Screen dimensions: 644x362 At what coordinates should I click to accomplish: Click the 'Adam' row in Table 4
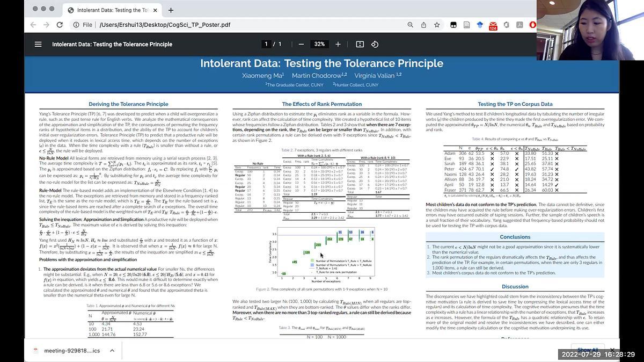[515, 153]
